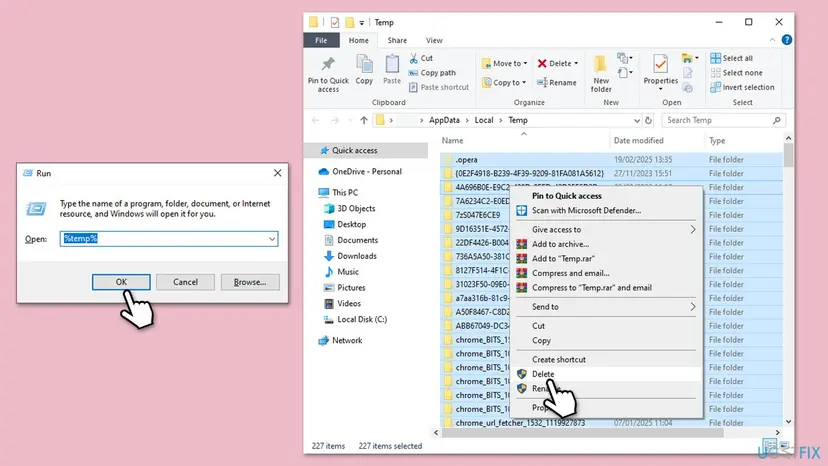Click Paste shortcut in the ribbon

coord(439,87)
